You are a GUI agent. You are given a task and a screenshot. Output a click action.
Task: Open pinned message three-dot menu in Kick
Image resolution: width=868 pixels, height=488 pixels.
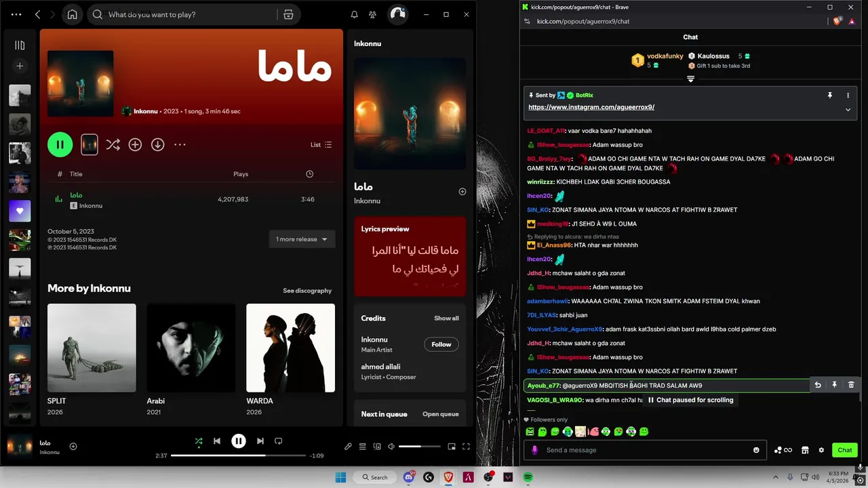848,96
